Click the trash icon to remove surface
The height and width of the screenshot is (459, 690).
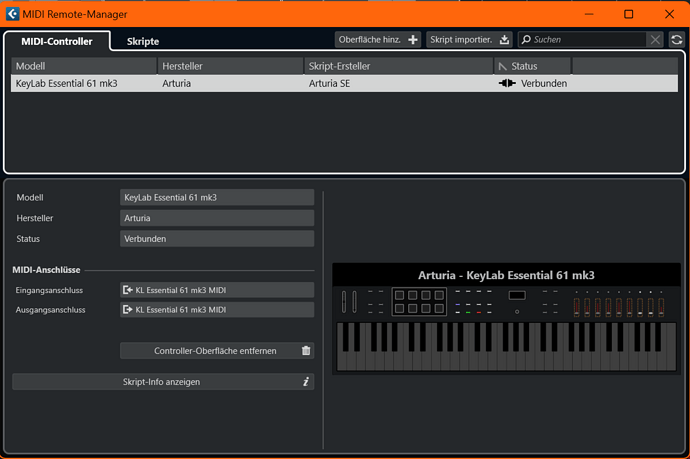point(306,351)
